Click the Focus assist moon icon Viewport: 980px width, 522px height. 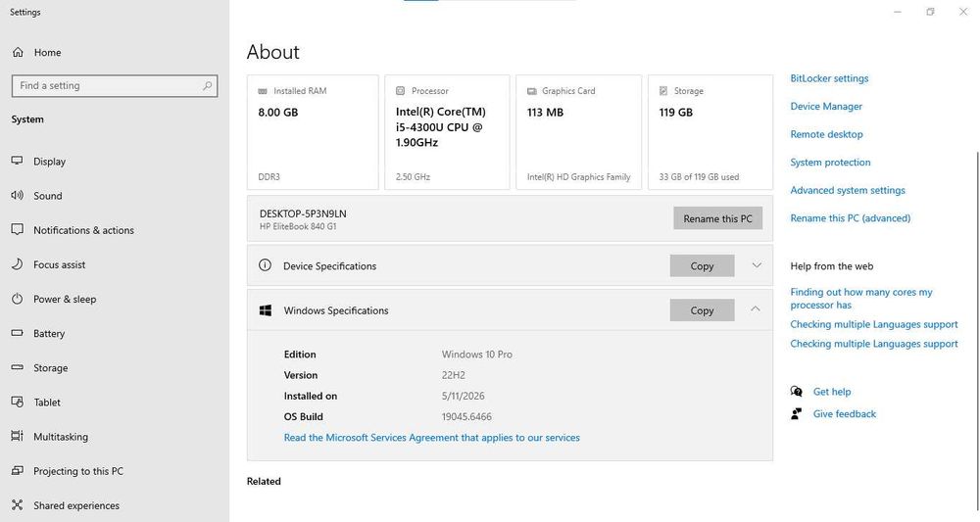(x=17, y=264)
